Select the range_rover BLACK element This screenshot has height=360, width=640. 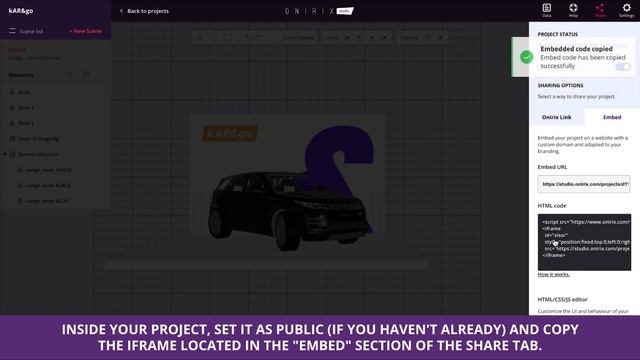(x=48, y=185)
